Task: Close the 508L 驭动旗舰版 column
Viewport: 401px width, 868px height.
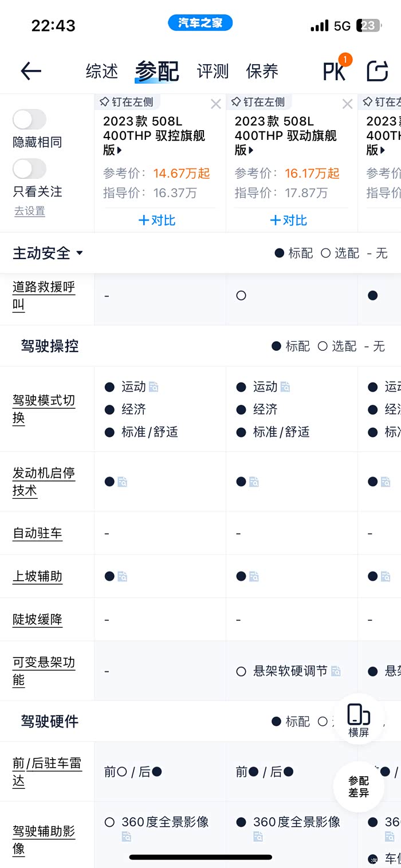Action: [x=348, y=104]
